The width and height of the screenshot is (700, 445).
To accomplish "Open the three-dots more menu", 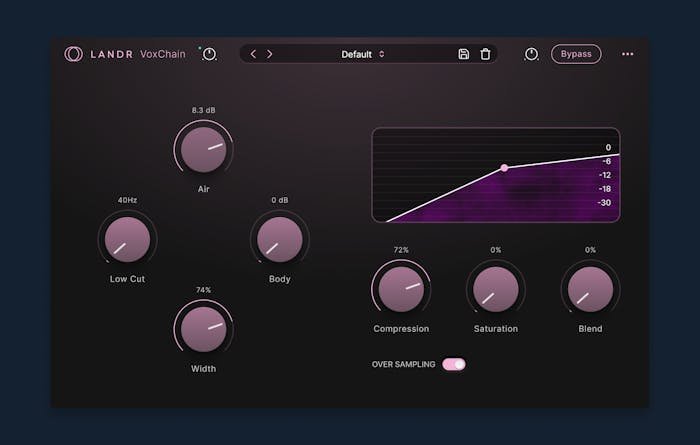I will [x=627, y=54].
